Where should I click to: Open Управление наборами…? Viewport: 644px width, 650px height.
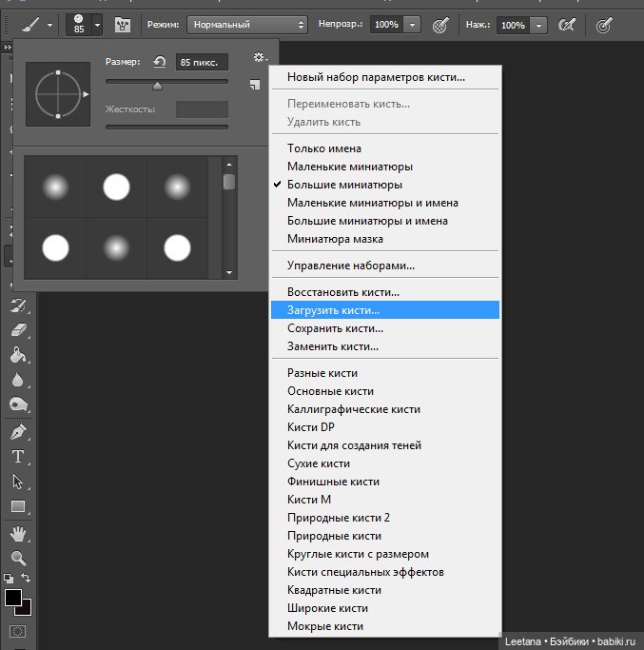coord(385,266)
